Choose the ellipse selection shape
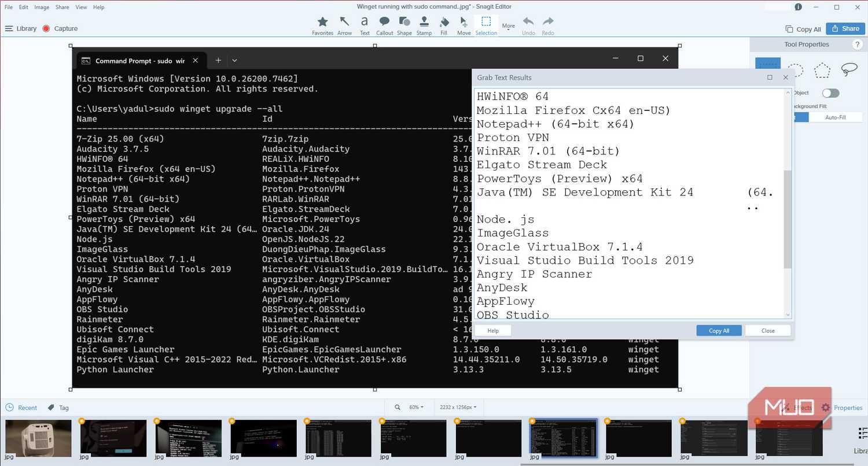868x466 pixels. pos(796,70)
